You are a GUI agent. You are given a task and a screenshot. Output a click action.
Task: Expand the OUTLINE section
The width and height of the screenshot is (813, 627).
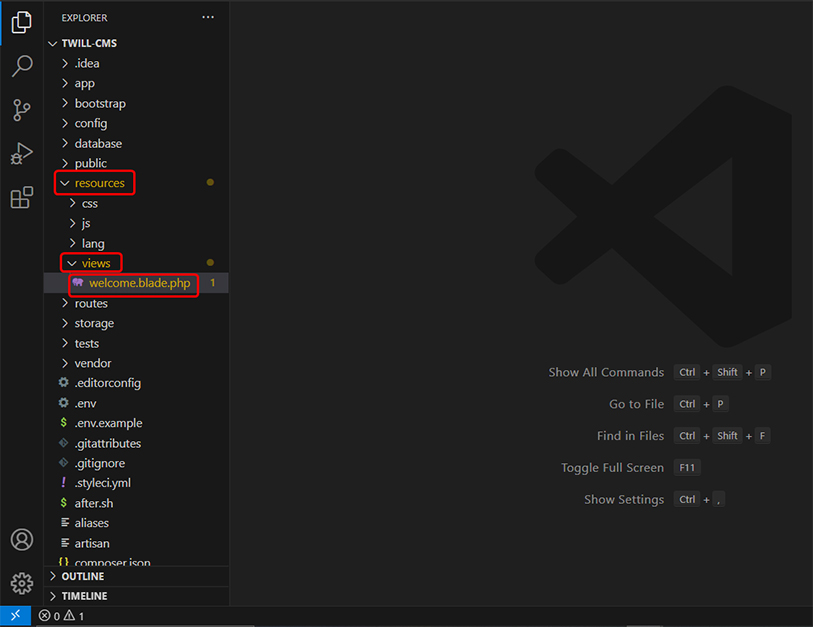(x=53, y=576)
